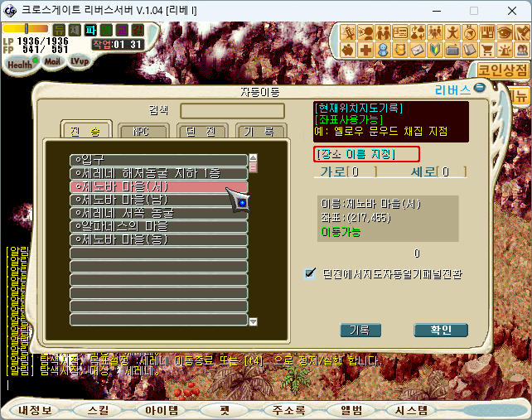Open the piggy bank icon
The height and width of the screenshot is (420, 532).
[348, 50]
